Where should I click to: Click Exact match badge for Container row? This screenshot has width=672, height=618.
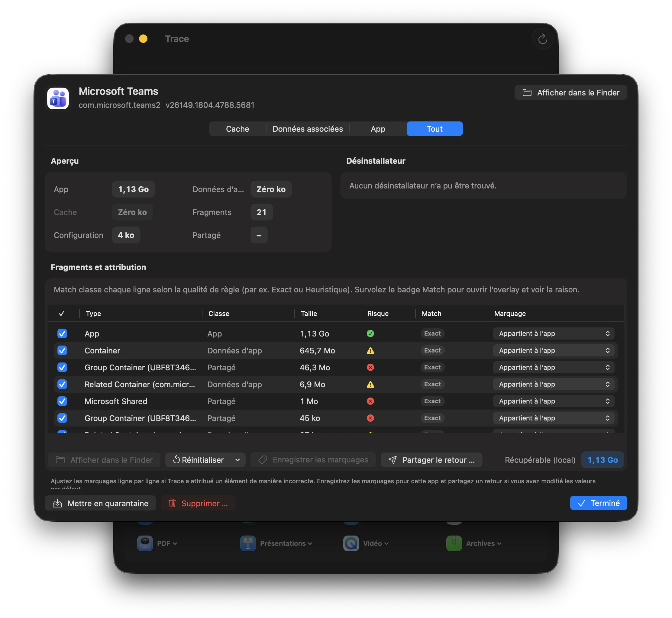tap(432, 350)
